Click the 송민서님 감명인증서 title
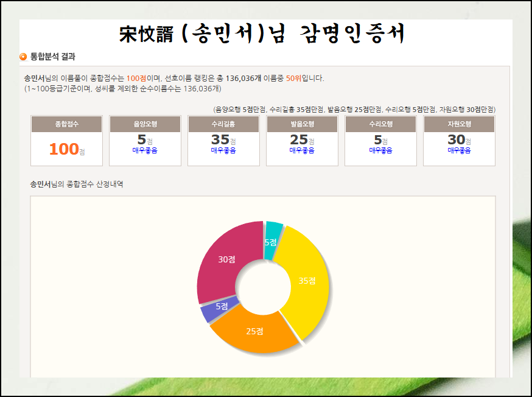Image resolution: width=532 pixels, height=397 pixels. [262, 33]
